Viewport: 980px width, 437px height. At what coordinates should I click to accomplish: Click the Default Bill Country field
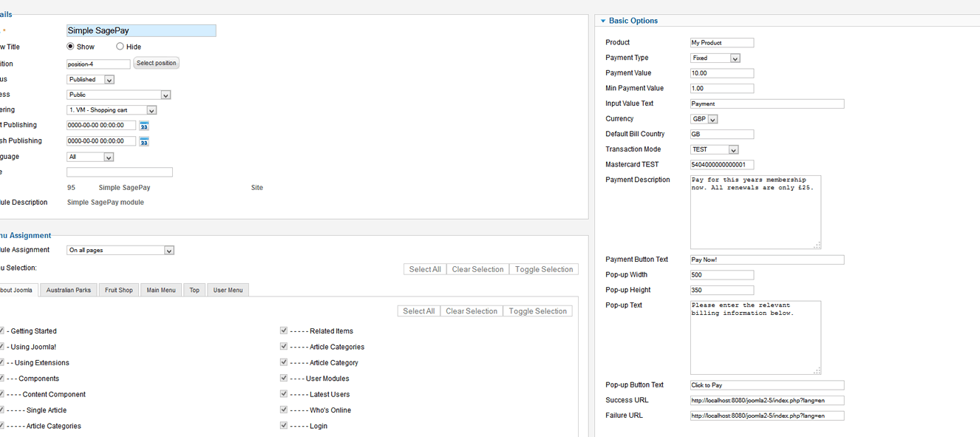(x=722, y=135)
